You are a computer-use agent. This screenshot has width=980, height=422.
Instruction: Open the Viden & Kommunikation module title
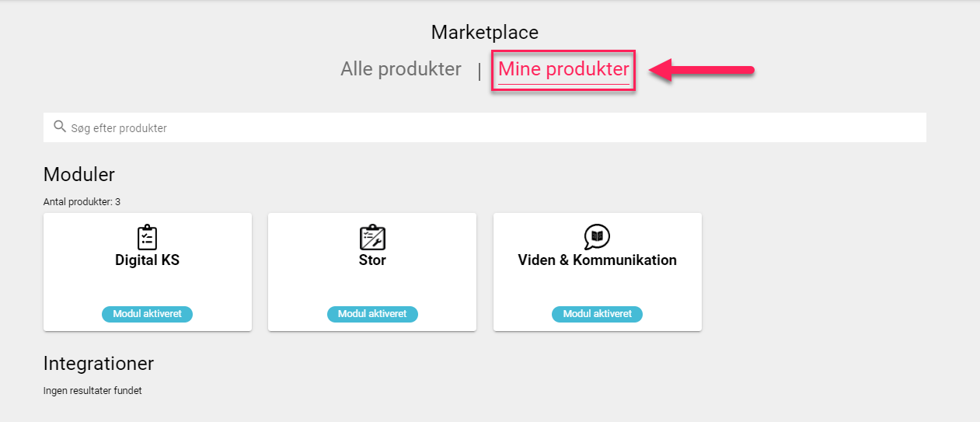tap(597, 260)
